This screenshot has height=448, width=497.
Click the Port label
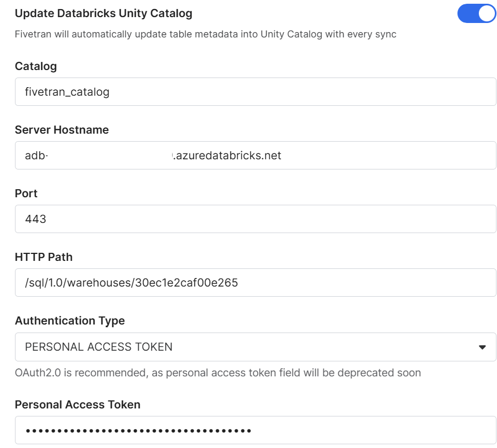26,194
